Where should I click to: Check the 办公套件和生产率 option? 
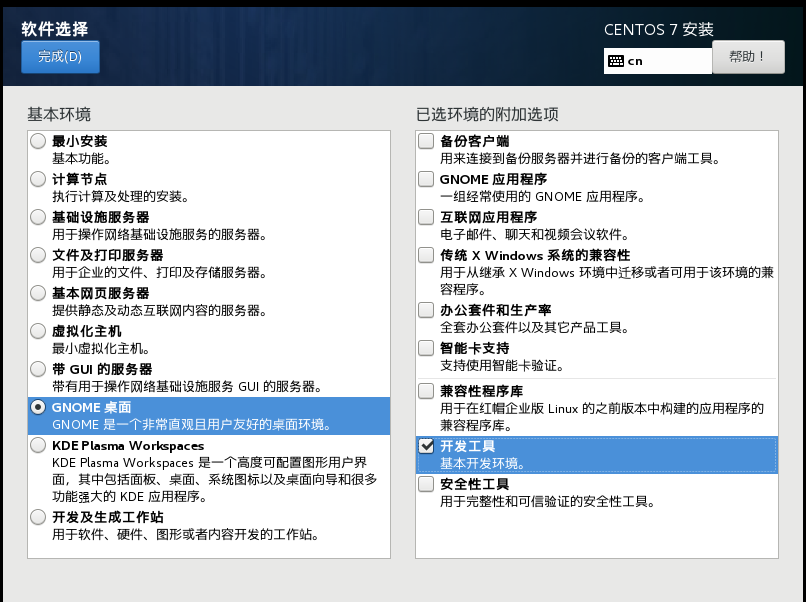426,310
